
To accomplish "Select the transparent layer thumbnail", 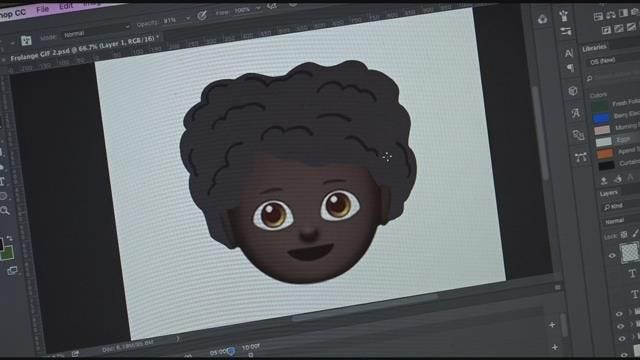I will 629,252.
